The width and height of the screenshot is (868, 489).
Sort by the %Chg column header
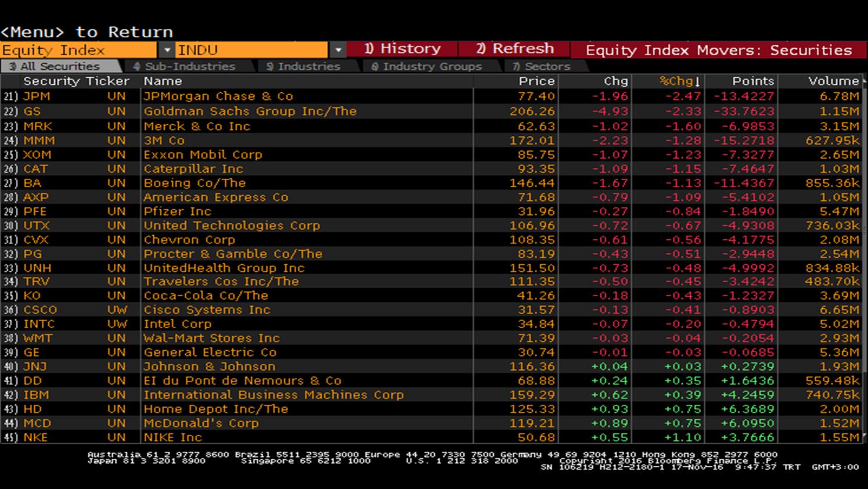(679, 81)
